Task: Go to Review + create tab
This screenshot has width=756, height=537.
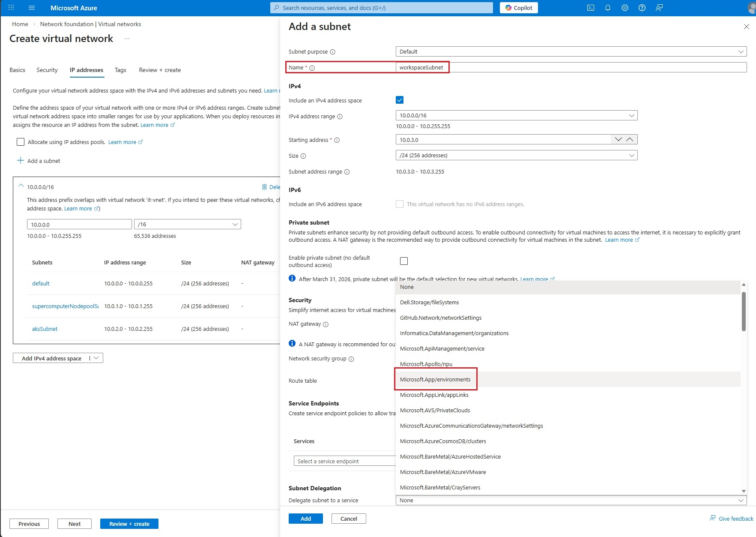Action: click(160, 70)
